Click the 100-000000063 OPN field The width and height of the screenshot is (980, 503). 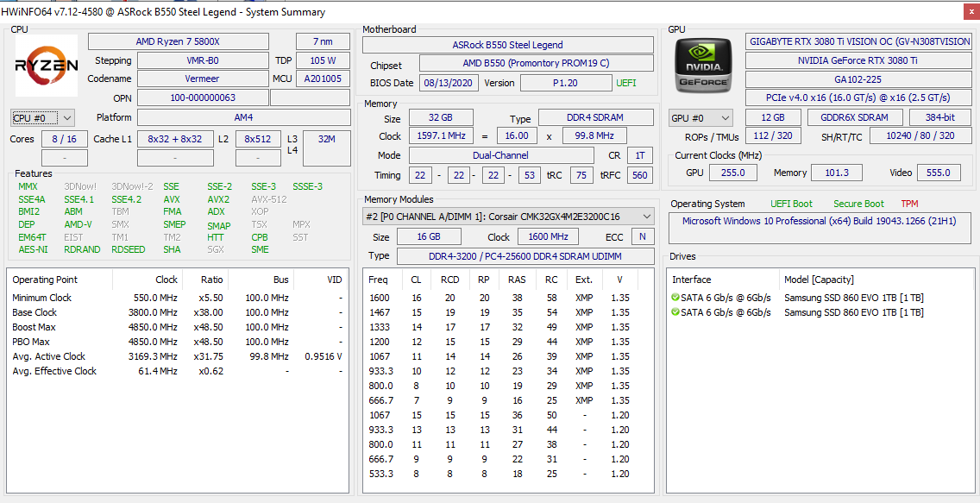[202, 98]
